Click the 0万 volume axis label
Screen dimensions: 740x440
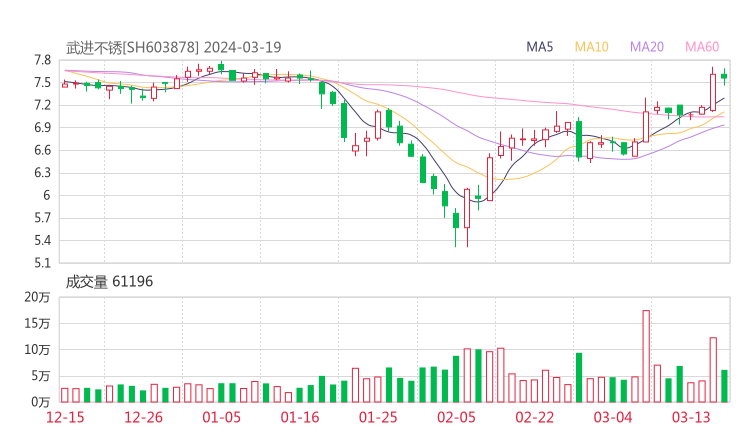coord(41,403)
